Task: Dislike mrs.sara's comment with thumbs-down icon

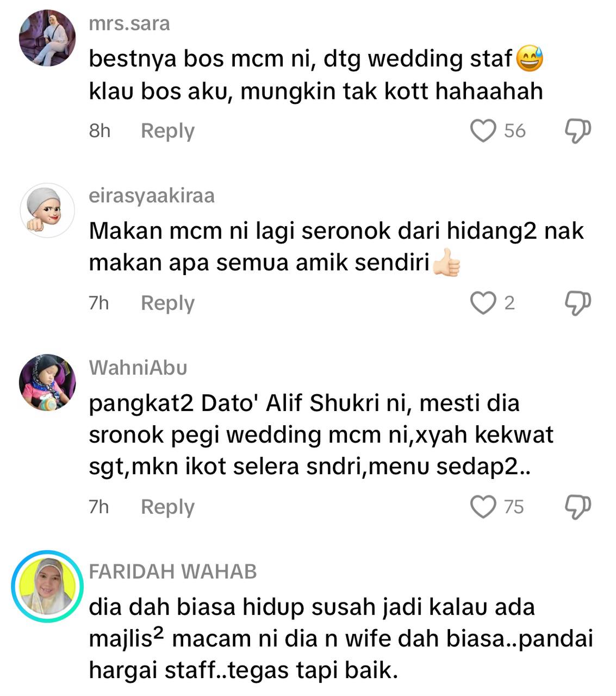Action: coord(577,131)
